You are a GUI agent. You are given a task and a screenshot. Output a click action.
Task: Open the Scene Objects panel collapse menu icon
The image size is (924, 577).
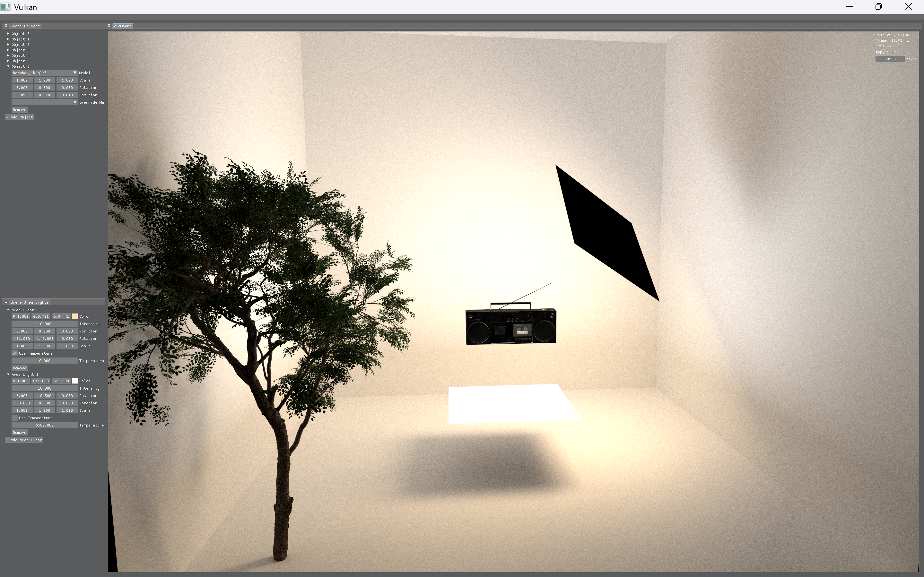point(6,26)
